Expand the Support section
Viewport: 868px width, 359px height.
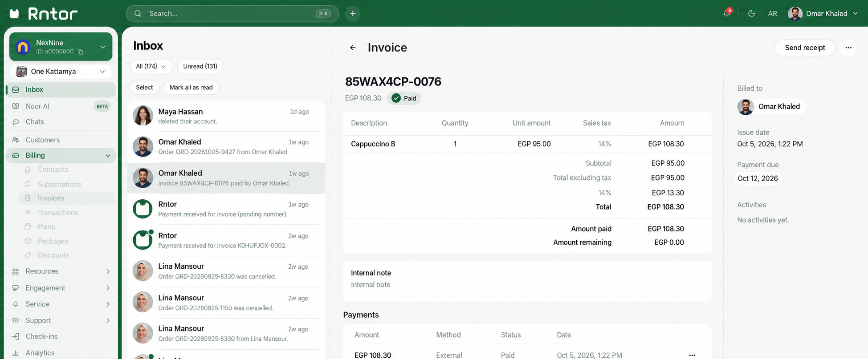click(x=61, y=320)
